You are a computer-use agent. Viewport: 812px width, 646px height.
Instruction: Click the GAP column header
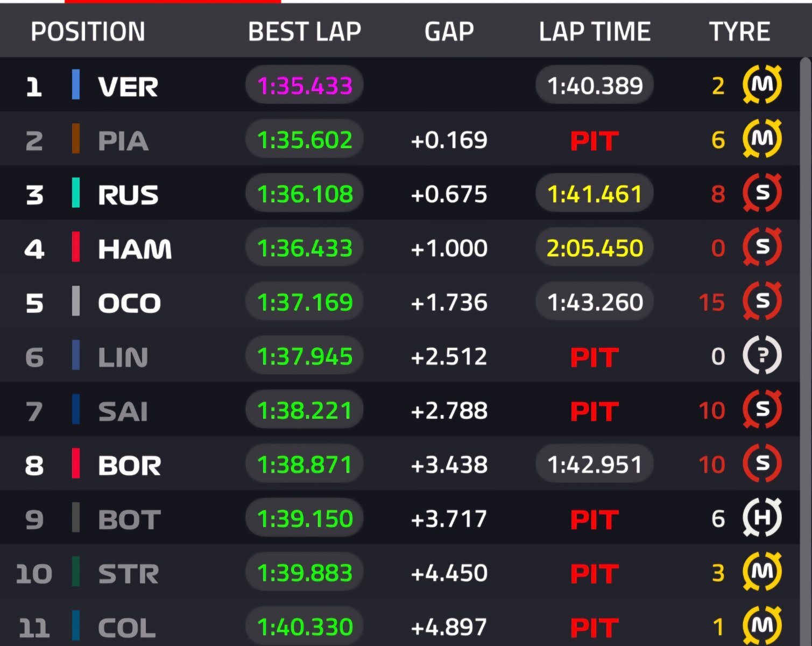[x=449, y=32]
